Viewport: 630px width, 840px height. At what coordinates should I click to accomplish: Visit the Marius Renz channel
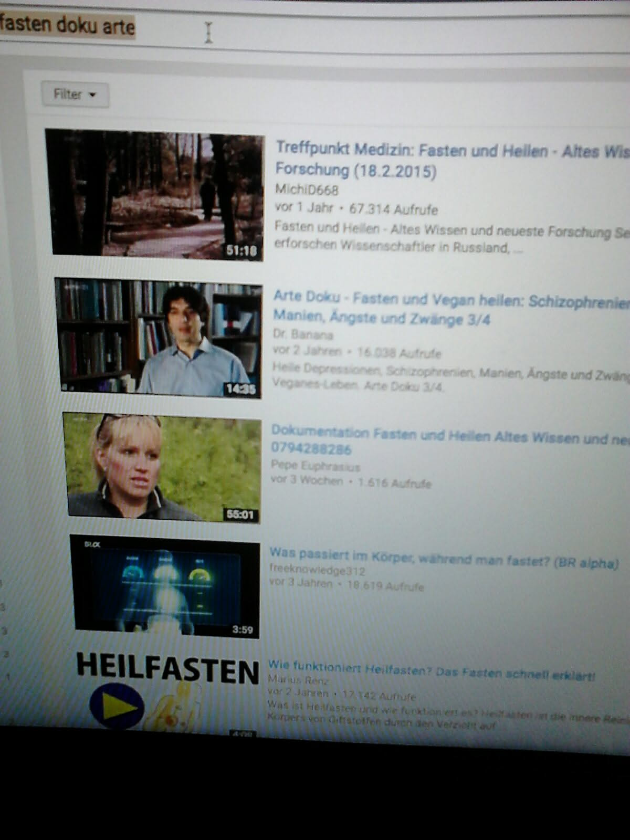pos(298,680)
